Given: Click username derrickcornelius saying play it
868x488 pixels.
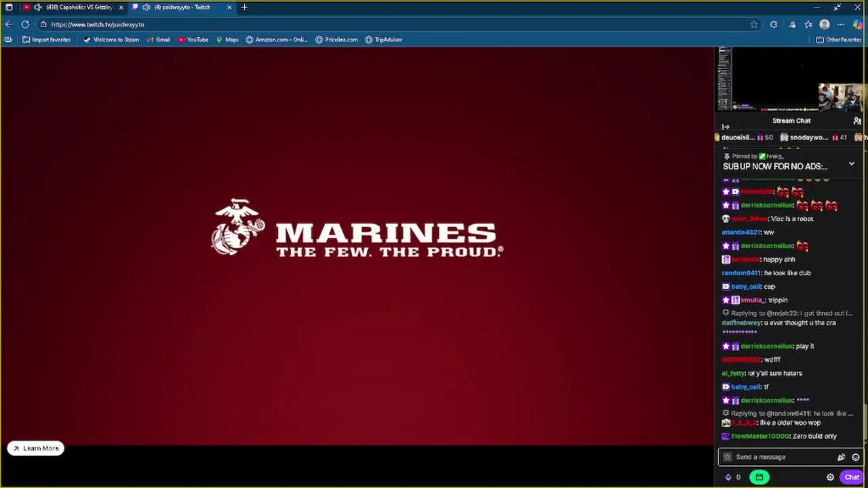Looking at the screenshot, I should coord(767,346).
